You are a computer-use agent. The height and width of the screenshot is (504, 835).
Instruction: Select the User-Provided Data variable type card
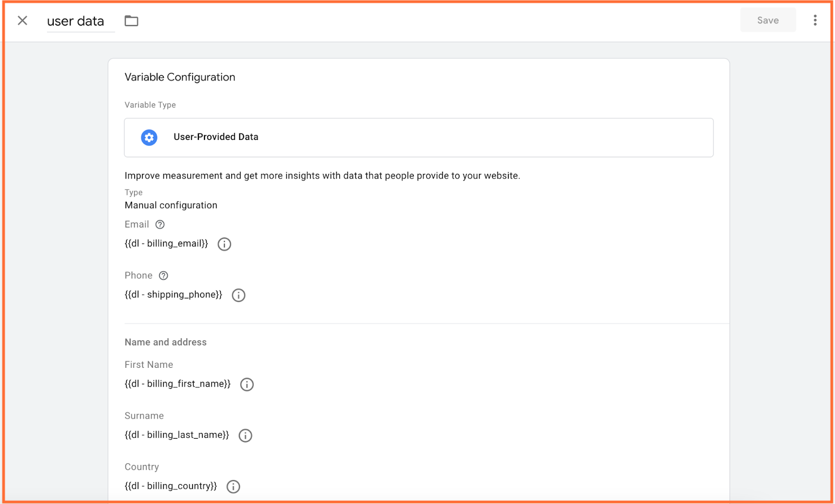click(x=418, y=137)
